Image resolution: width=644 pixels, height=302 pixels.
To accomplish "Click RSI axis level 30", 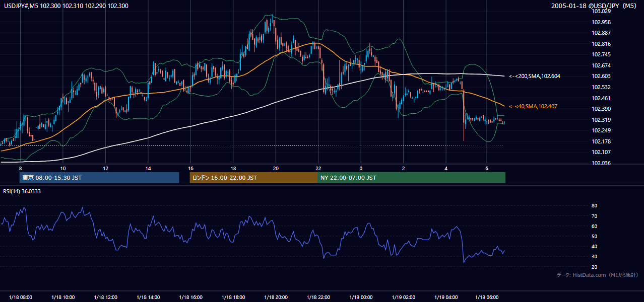I will pos(594,257).
